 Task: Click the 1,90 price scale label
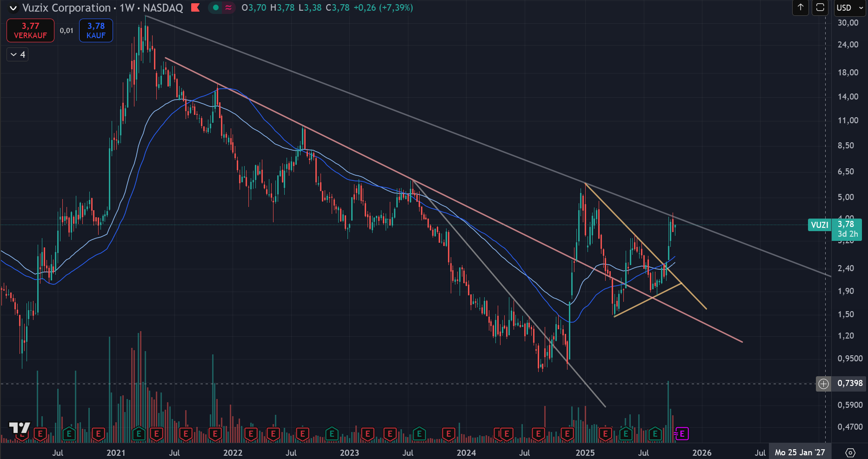tap(846, 291)
